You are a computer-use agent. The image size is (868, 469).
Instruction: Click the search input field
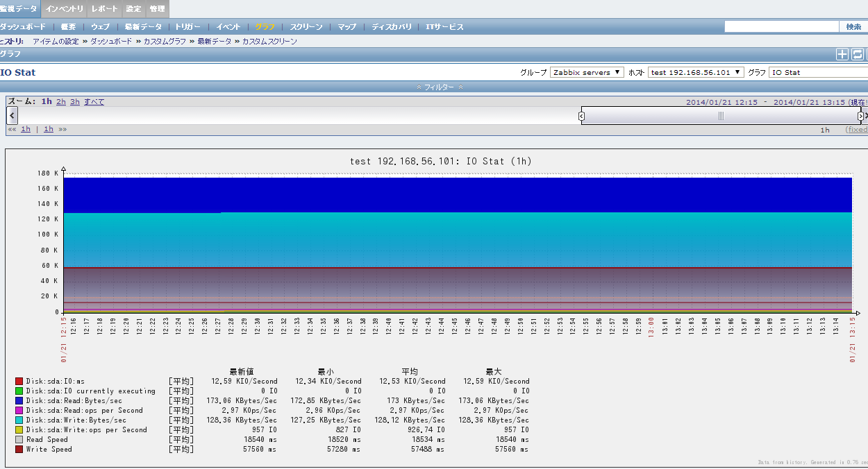click(782, 26)
